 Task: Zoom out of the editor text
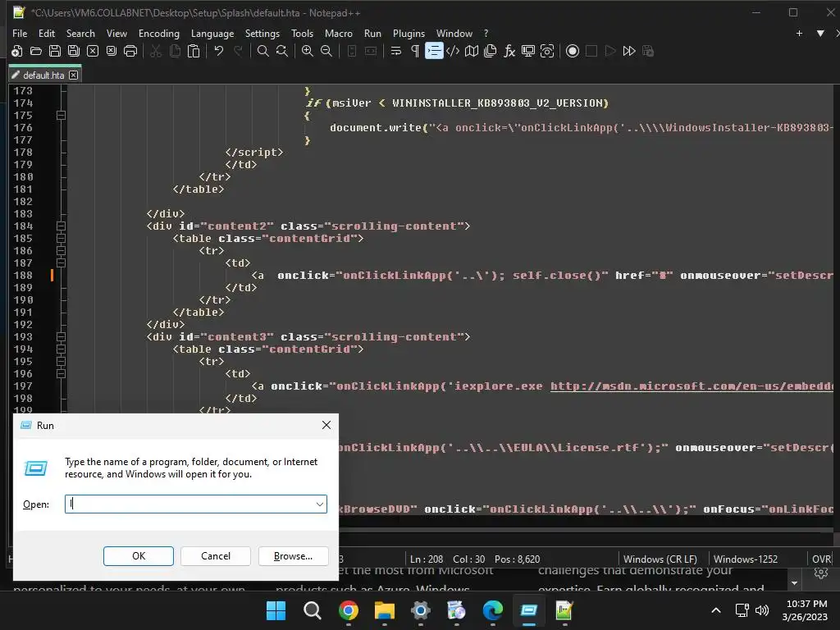tap(326, 52)
